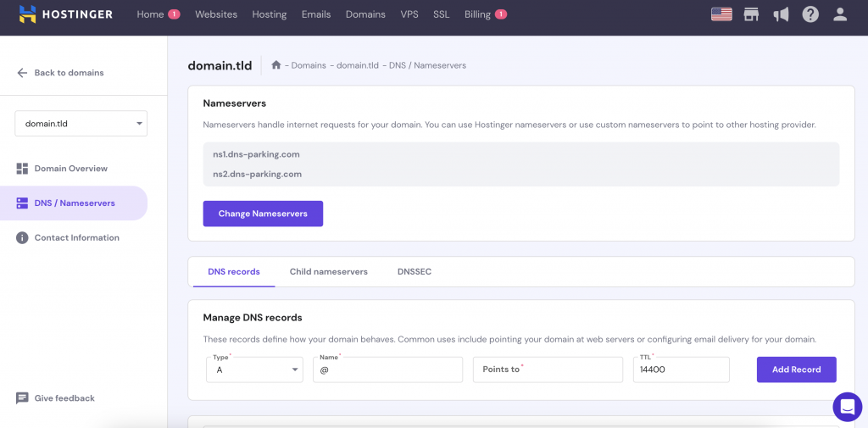Open the record Type dropdown
Image resolution: width=868 pixels, height=428 pixels.
255,370
